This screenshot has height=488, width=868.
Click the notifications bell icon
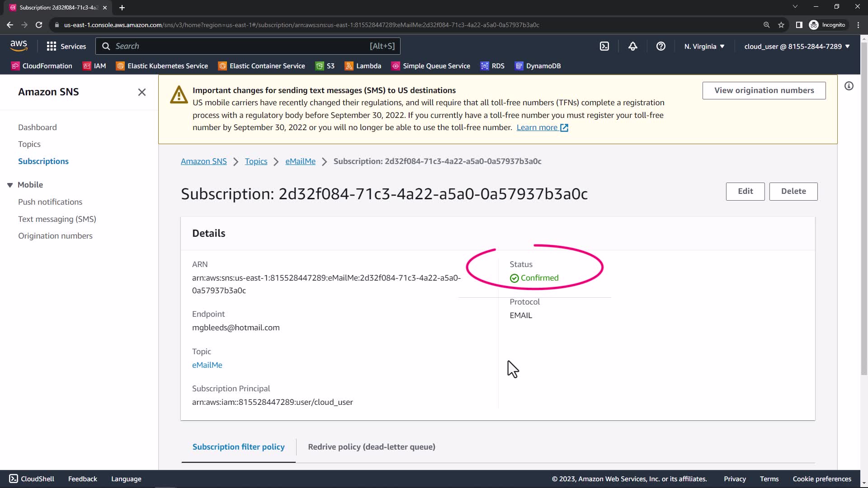(x=632, y=46)
